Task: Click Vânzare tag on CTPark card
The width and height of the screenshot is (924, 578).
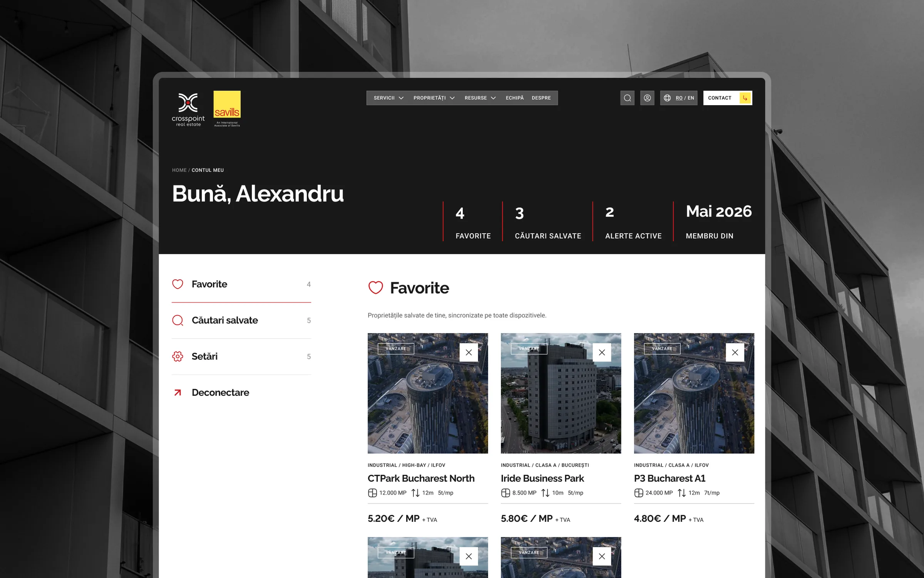Action: (396, 349)
